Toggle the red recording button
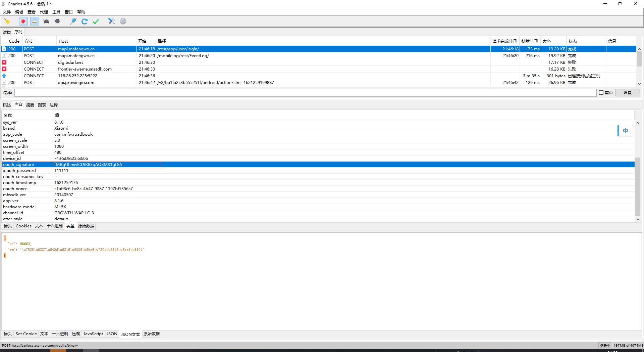 point(23,21)
